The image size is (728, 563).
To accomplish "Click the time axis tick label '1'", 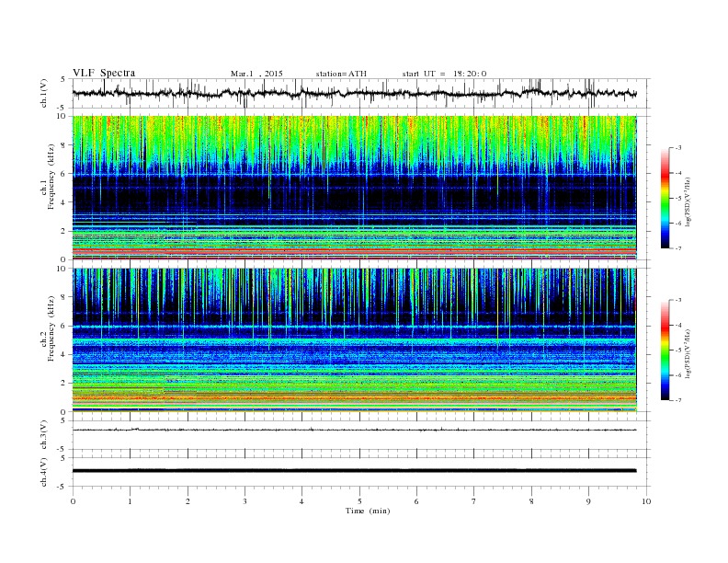I will tap(130, 501).
